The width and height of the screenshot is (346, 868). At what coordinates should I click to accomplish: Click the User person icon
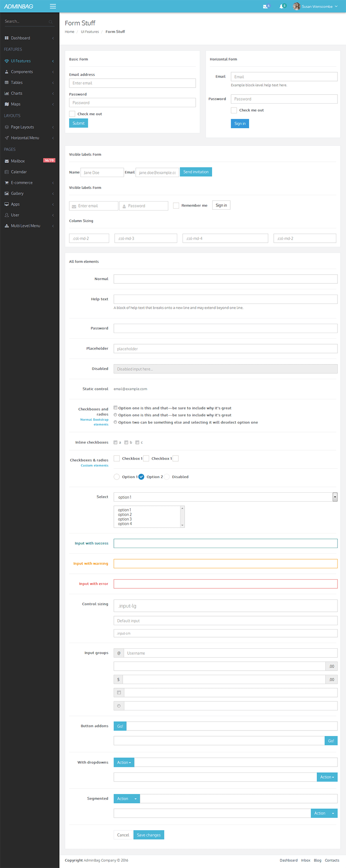7,215
